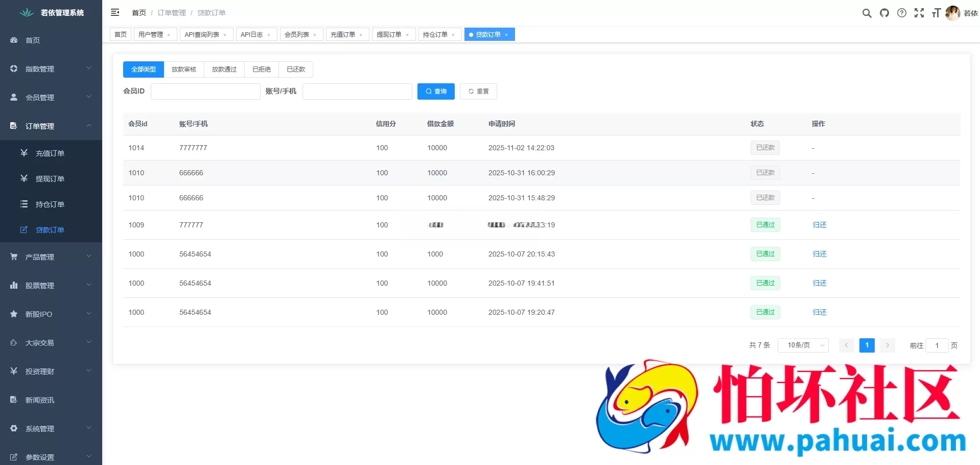The image size is (980, 465).
Task: Click the list icon beside 持仓订单
Action: 24,204
